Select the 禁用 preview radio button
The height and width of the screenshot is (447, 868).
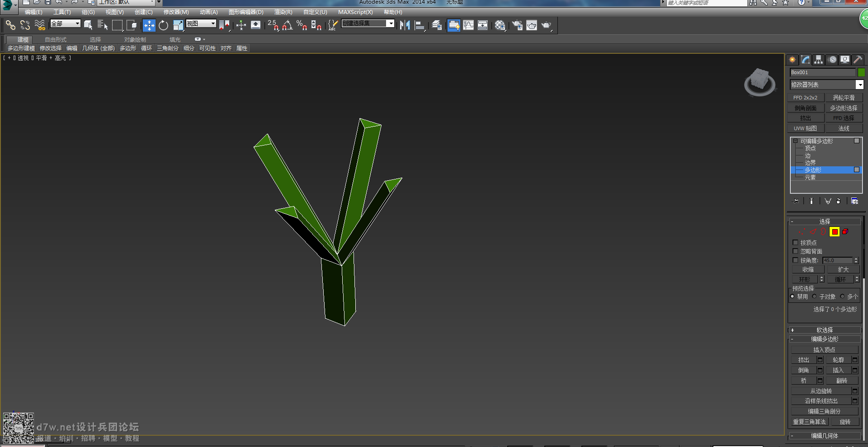tap(792, 296)
